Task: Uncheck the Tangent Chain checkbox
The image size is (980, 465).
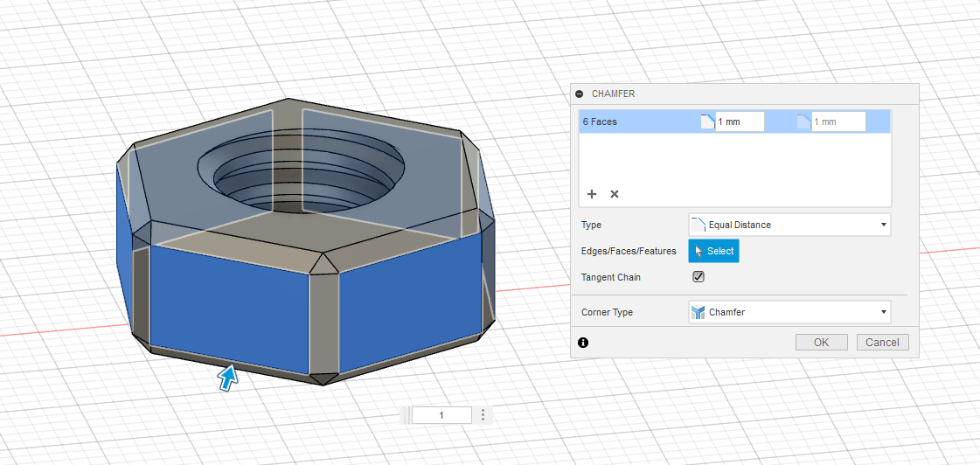Action: 698,277
